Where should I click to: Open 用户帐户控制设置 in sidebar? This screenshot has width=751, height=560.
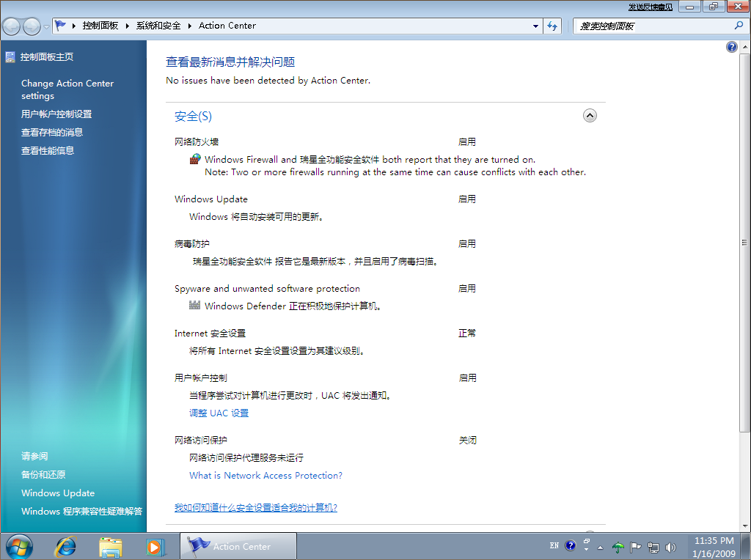click(x=56, y=114)
